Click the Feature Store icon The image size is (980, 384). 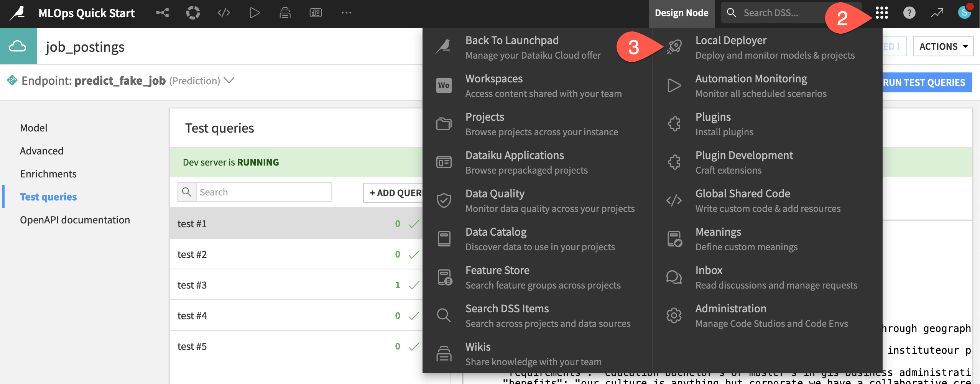[445, 277]
